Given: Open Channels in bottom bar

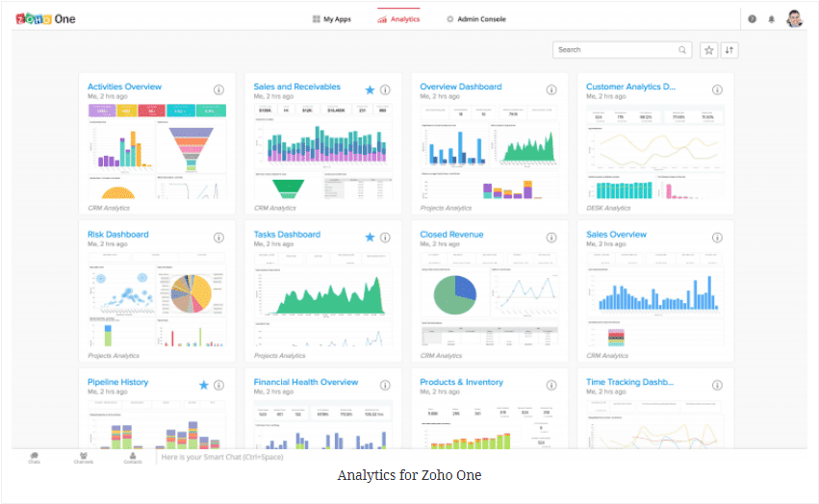Looking at the screenshot, I should tap(84, 458).
